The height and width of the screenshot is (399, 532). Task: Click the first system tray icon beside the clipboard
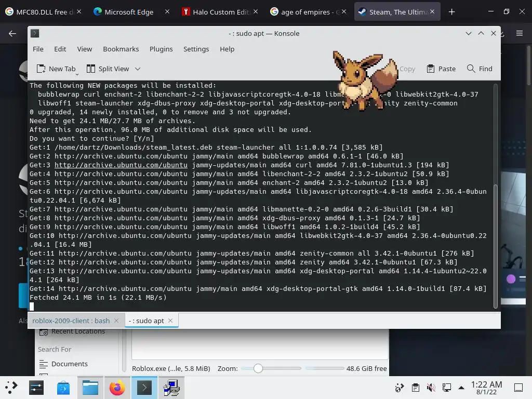pyautogui.click(x=400, y=388)
